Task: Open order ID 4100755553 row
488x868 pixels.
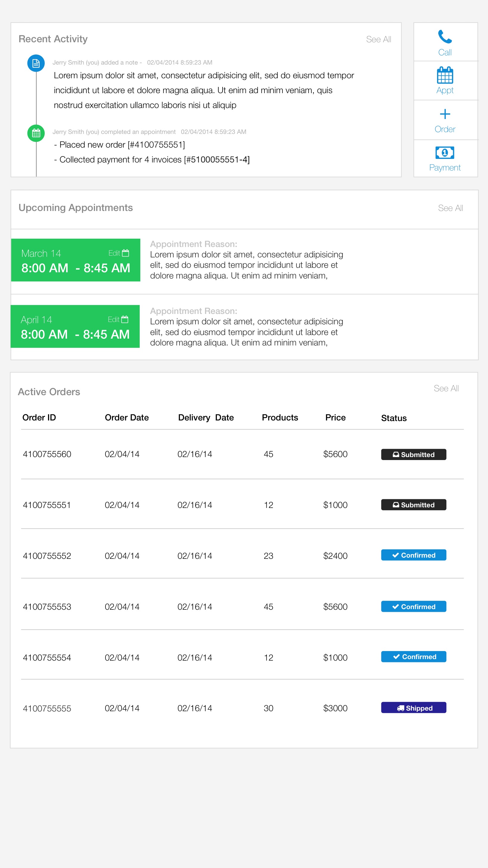Action: [242, 606]
